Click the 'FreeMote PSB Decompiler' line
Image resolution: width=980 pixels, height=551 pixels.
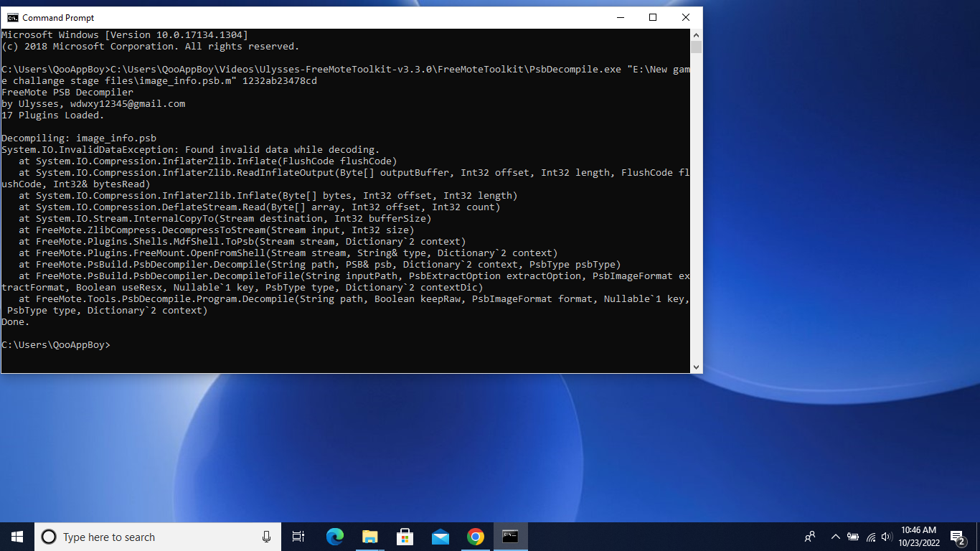[67, 92]
